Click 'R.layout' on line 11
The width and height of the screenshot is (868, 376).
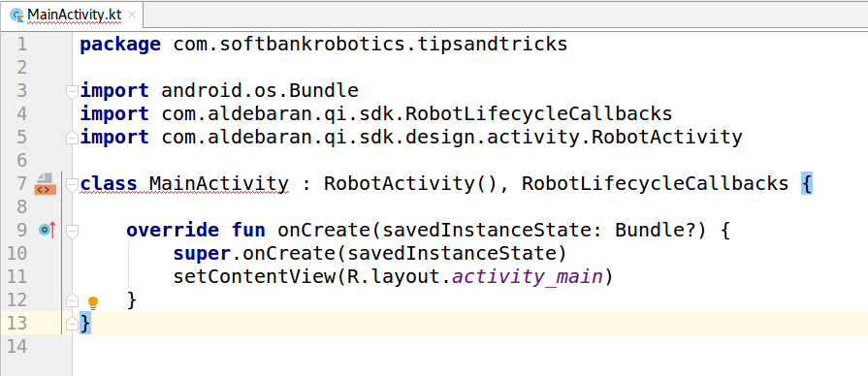(393, 276)
